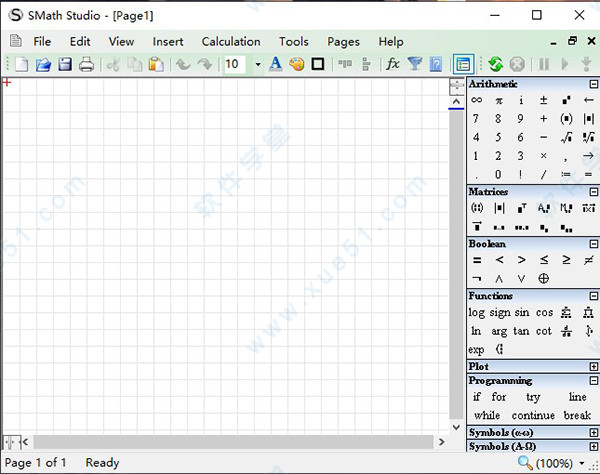Open the font size dropdown arrow
The height and width of the screenshot is (474, 600).
[x=258, y=64]
